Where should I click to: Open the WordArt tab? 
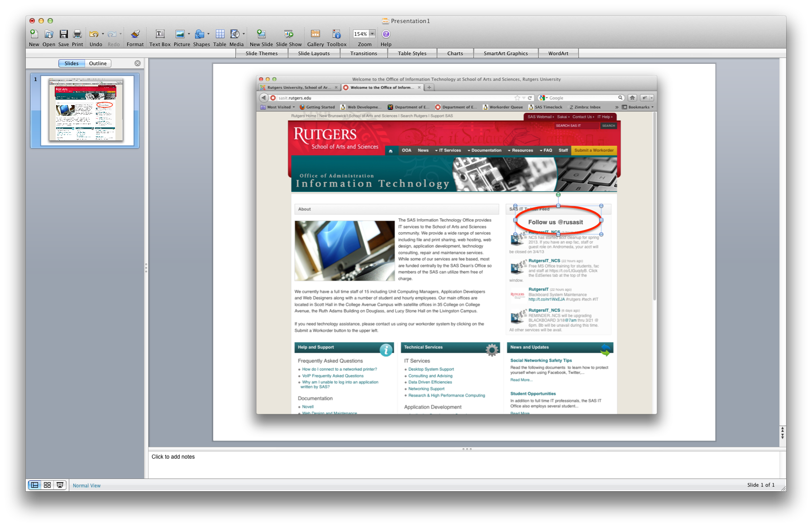(x=559, y=53)
